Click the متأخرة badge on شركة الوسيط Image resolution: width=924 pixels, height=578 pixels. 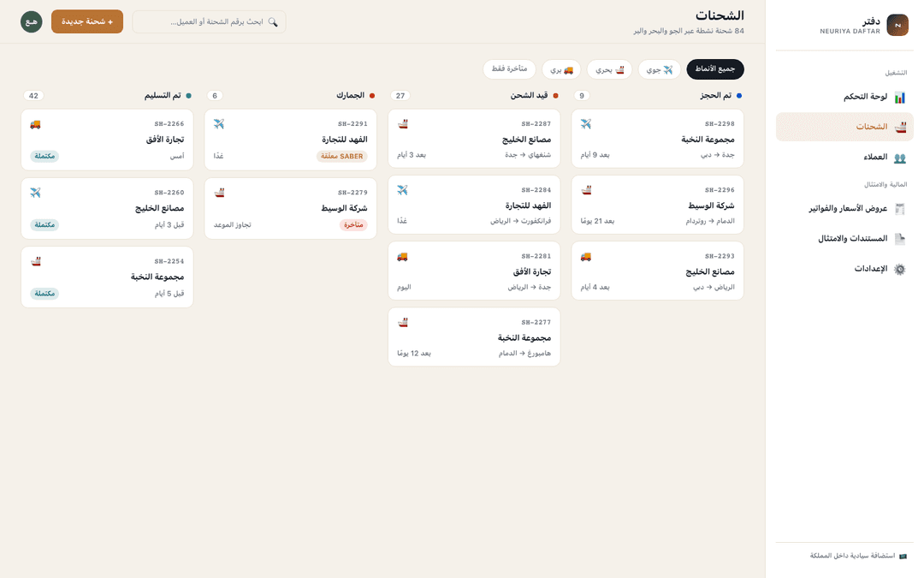coord(353,224)
